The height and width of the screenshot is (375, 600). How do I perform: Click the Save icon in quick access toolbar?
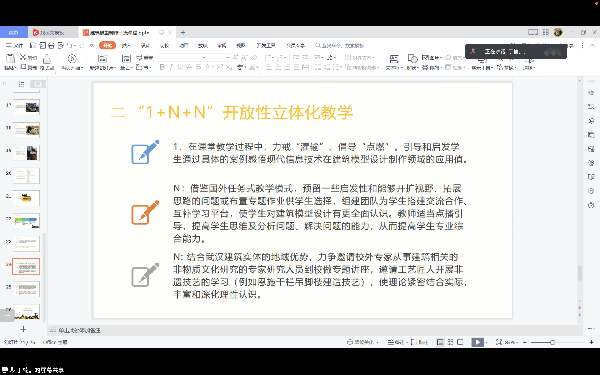pos(33,46)
